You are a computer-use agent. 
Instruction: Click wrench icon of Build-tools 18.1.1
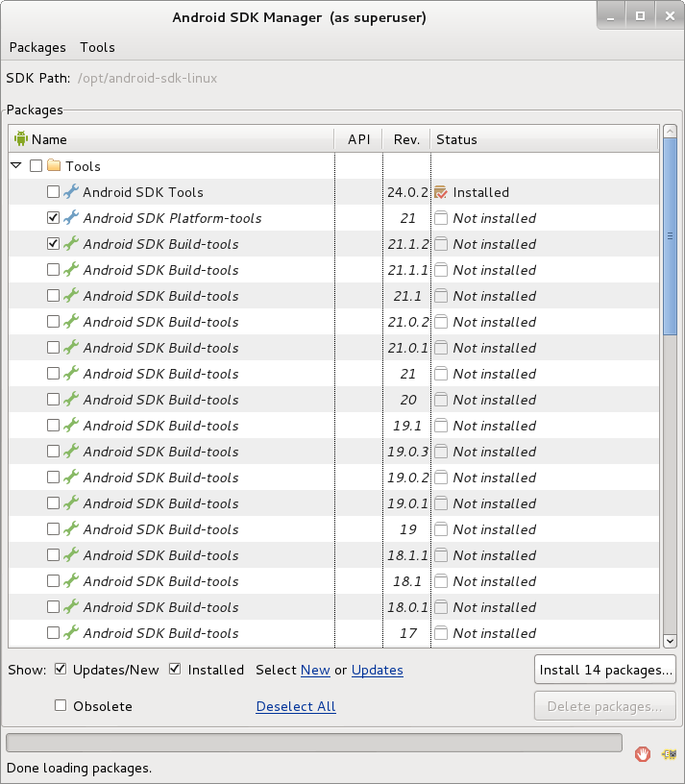(x=71, y=555)
